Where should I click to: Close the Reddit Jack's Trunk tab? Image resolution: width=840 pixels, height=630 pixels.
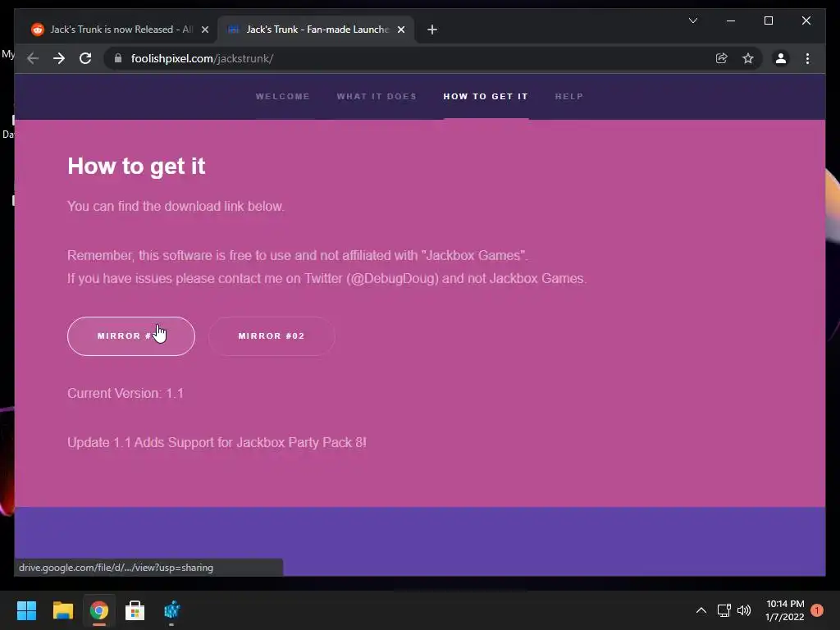(x=204, y=30)
